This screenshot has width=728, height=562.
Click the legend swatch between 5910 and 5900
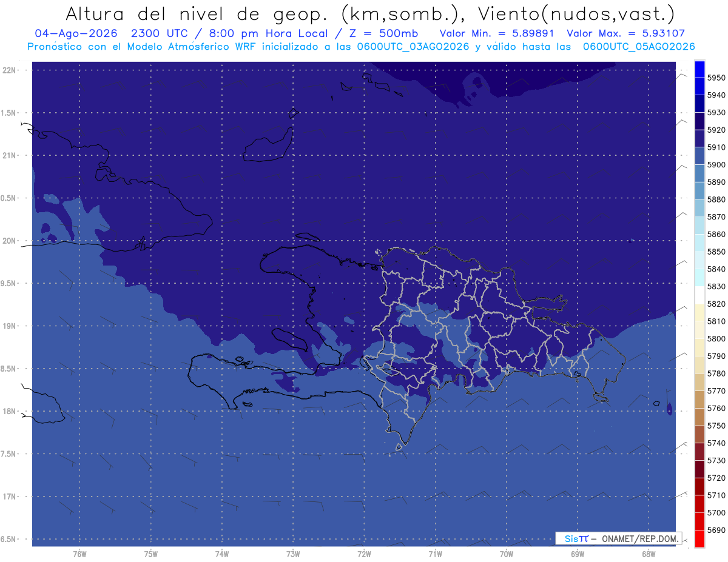click(699, 156)
